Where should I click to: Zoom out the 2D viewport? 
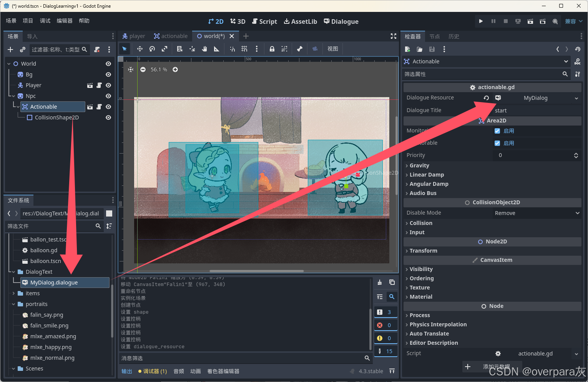click(143, 69)
